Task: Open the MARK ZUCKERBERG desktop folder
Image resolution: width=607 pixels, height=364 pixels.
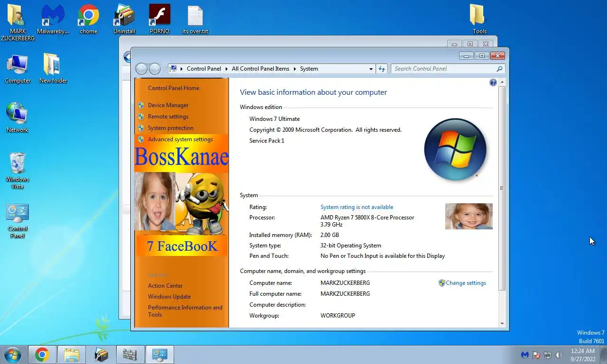Action: (18, 22)
